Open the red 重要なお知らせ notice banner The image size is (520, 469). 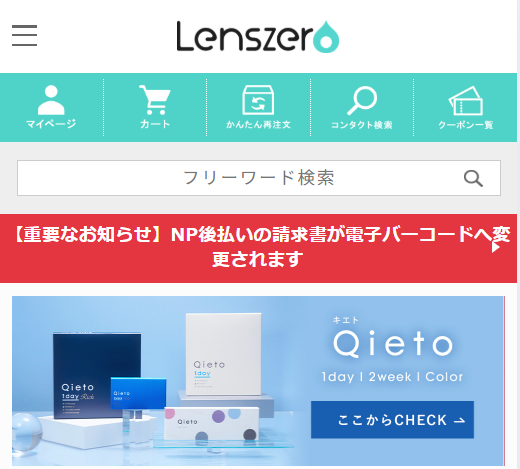click(x=258, y=248)
